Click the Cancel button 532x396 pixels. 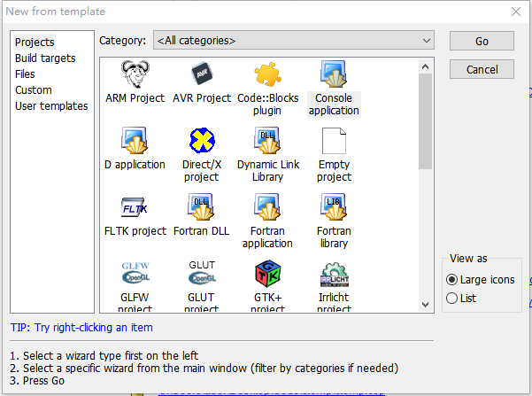[482, 70]
